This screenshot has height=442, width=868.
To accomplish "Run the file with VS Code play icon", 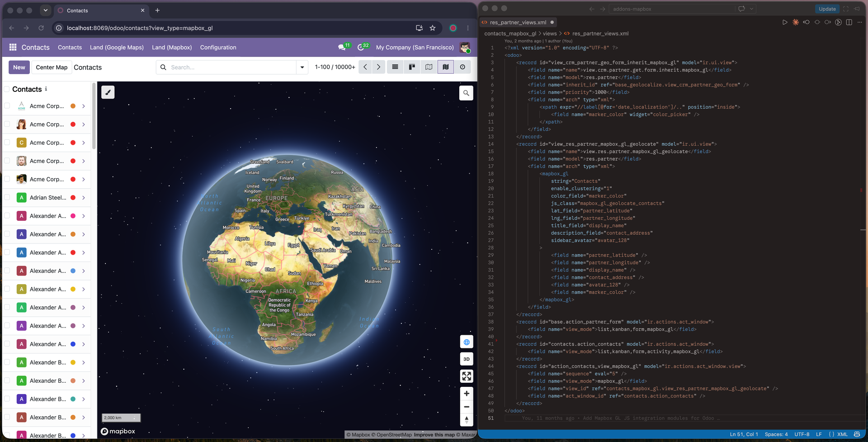I will [785, 22].
